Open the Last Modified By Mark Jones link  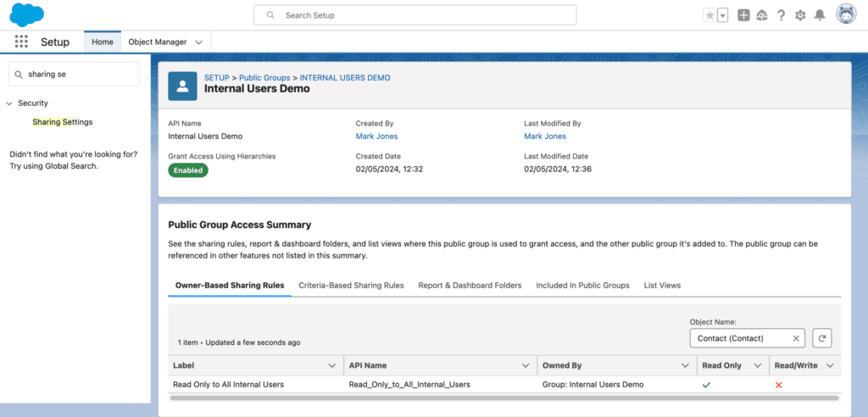545,136
